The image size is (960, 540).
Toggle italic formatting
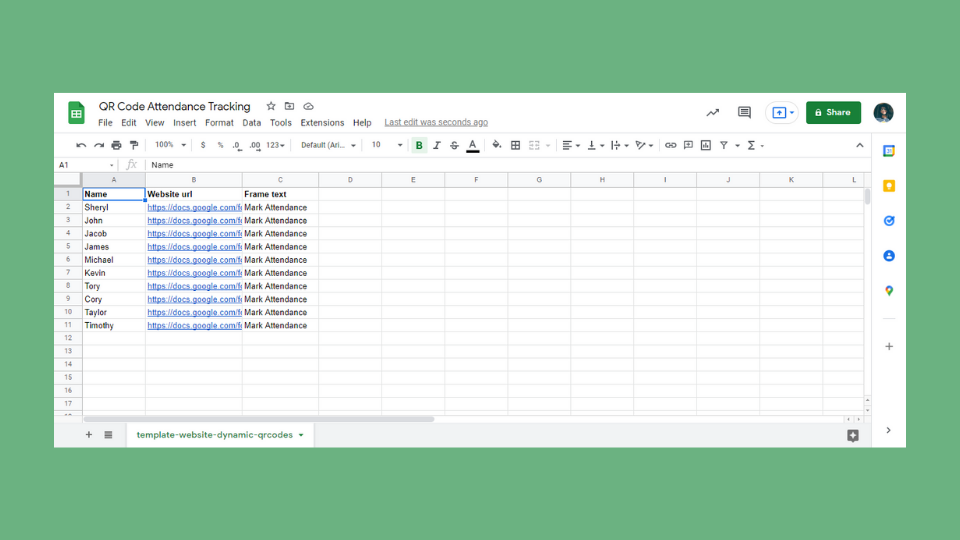[x=436, y=146]
